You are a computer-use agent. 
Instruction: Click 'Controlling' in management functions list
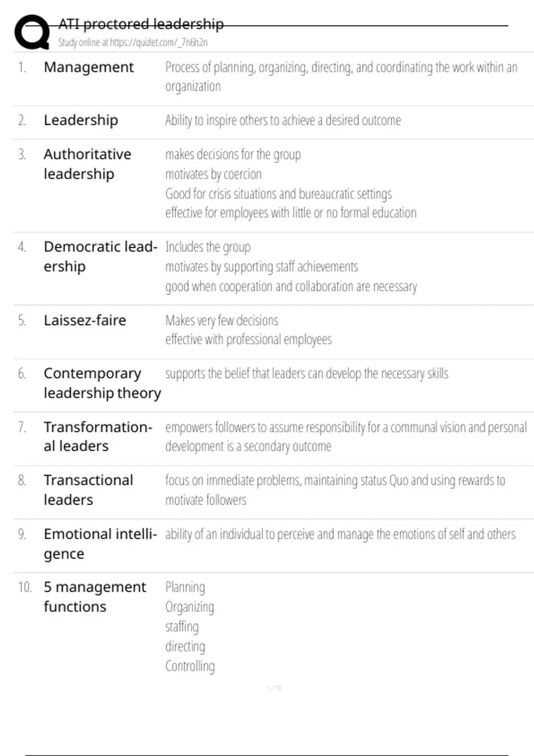190,666
